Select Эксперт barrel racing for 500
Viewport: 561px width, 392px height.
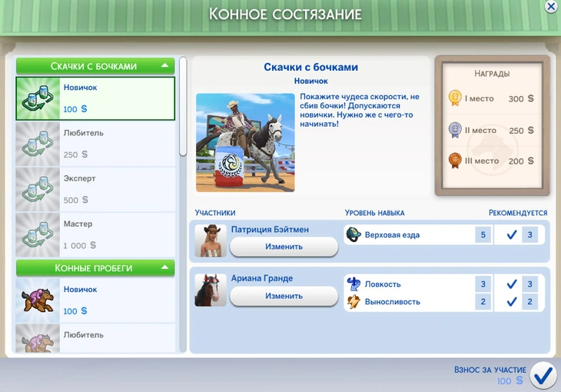100,189
